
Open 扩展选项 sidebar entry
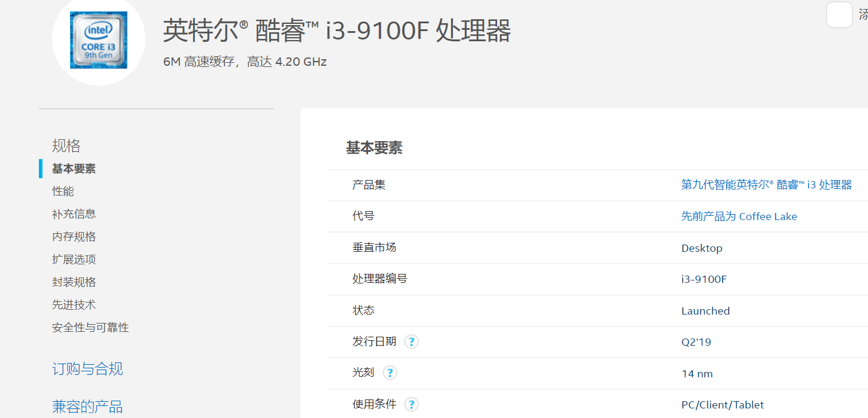pos(74,260)
